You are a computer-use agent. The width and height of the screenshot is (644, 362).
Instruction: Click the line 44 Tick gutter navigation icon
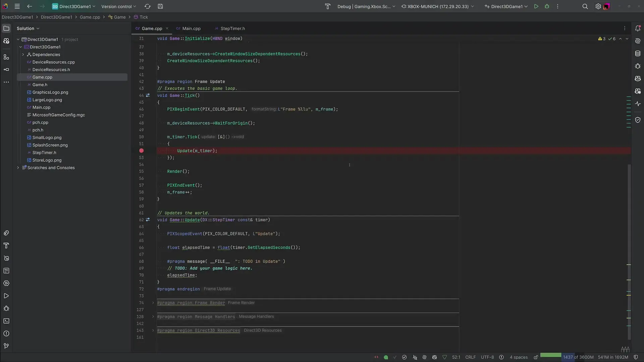(148, 96)
